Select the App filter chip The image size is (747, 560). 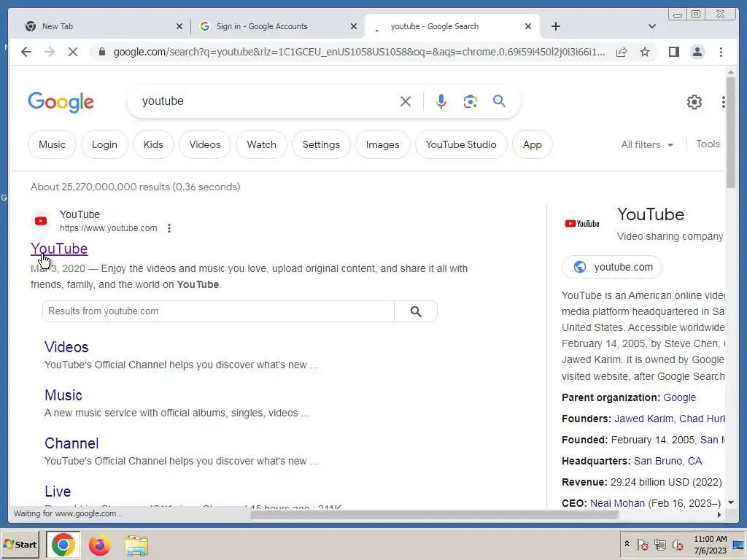pos(532,145)
